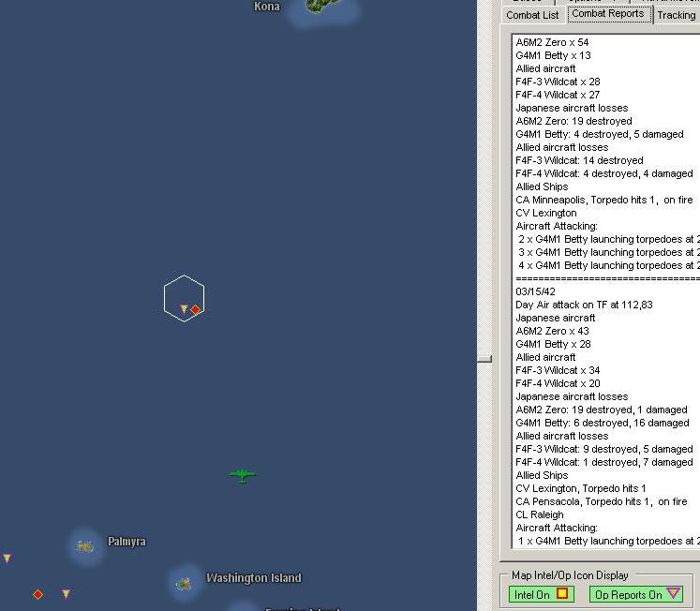Image resolution: width=700 pixels, height=611 pixels.
Task: Toggle the Op Reports On button
Action: tap(636, 594)
